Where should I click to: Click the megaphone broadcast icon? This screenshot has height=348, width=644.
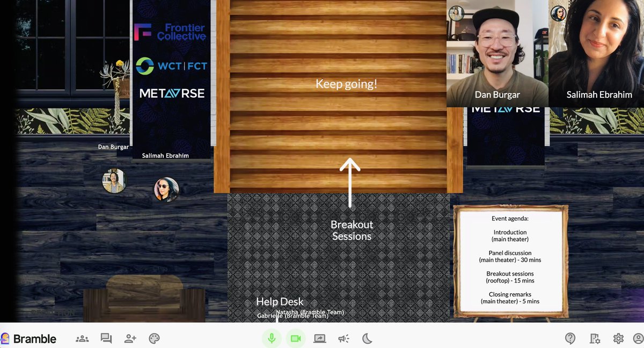[343, 338]
